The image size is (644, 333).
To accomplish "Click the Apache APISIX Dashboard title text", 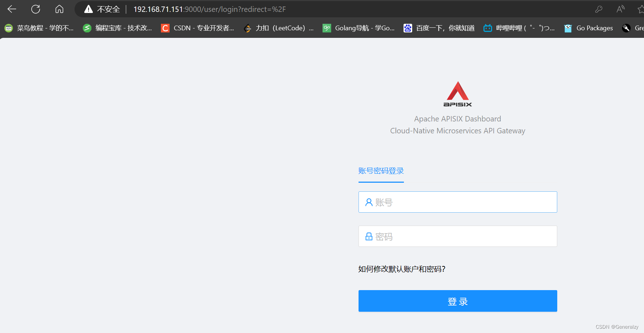I will [458, 119].
